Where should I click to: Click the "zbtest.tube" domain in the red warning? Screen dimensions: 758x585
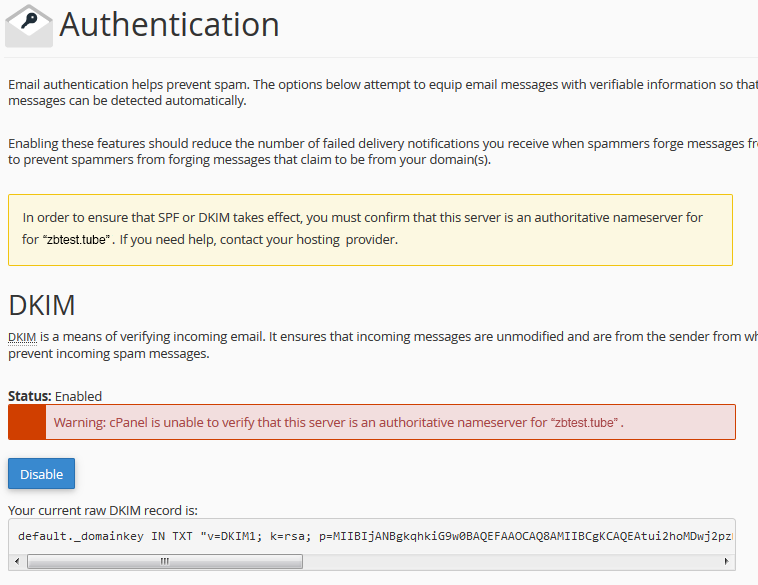click(x=585, y=423)
